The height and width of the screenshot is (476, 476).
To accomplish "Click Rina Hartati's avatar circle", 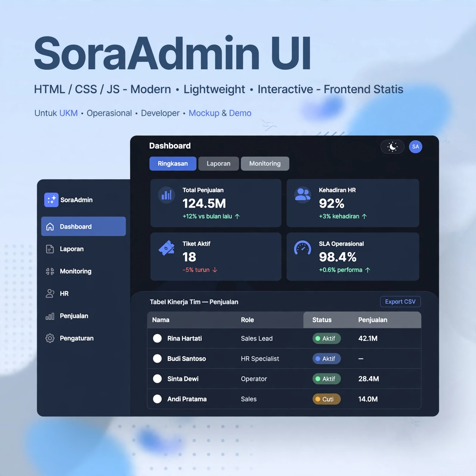I will (157, 338).
